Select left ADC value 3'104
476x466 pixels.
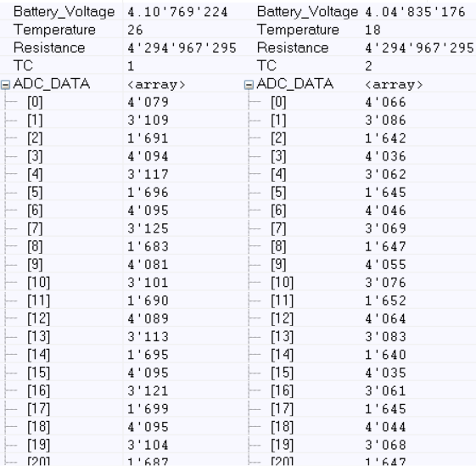(148, 446)
